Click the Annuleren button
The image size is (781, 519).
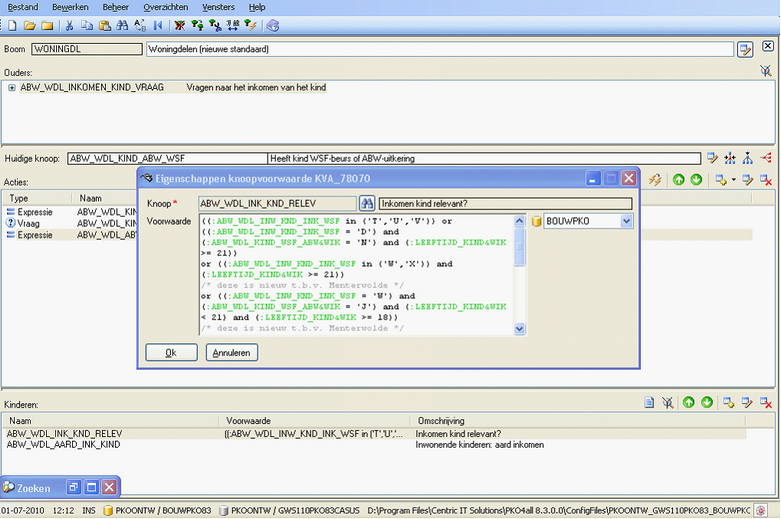tap(232, 353)
